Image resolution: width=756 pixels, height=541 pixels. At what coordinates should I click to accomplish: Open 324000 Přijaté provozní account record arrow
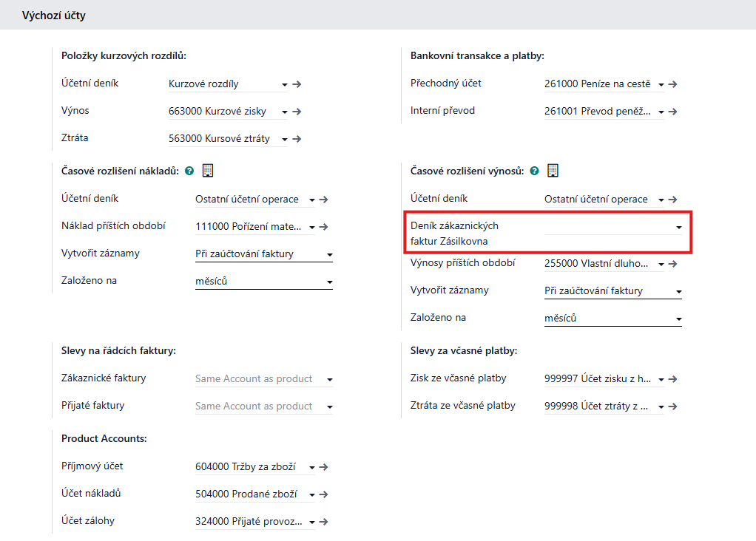click(x=323, y=522)
